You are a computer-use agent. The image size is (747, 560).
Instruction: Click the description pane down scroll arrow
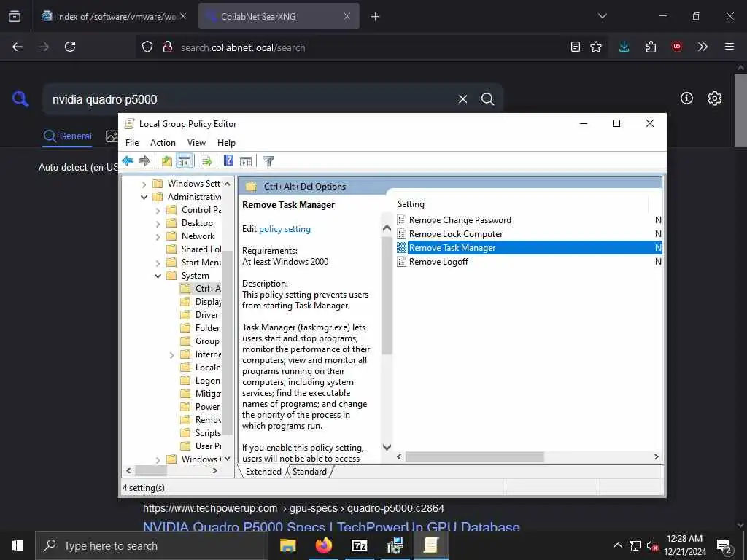[x=387, y=447]
